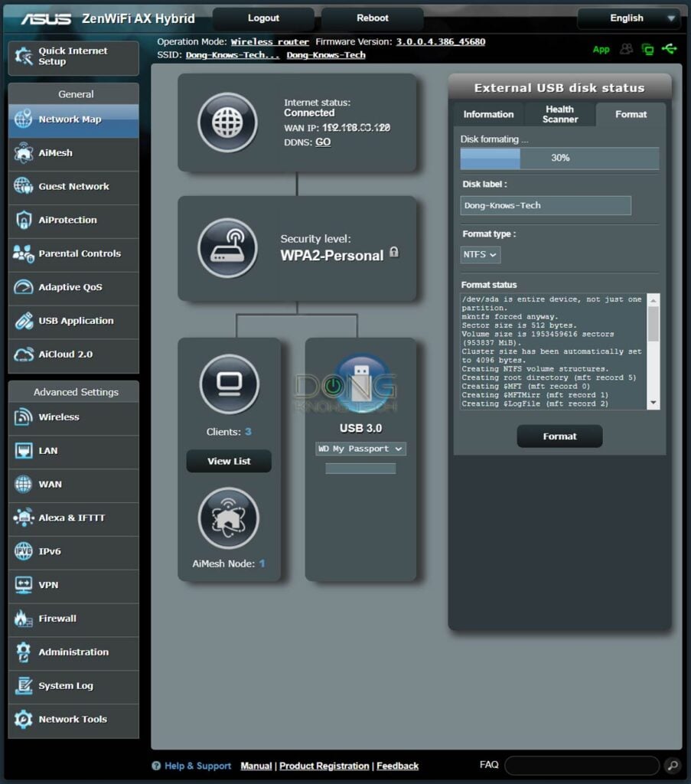Click the Alexa & IFTTT icon
The width and height of the screenshot is (691, 784).
[23, 518]
